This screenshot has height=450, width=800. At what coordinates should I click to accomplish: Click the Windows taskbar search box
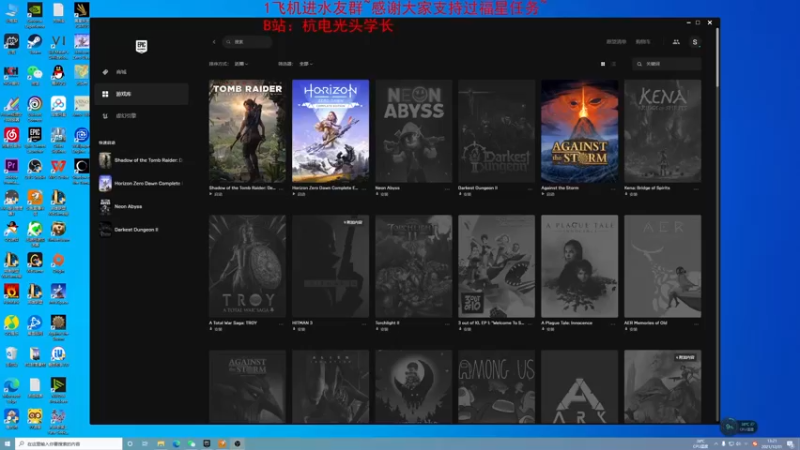(69, 444)
